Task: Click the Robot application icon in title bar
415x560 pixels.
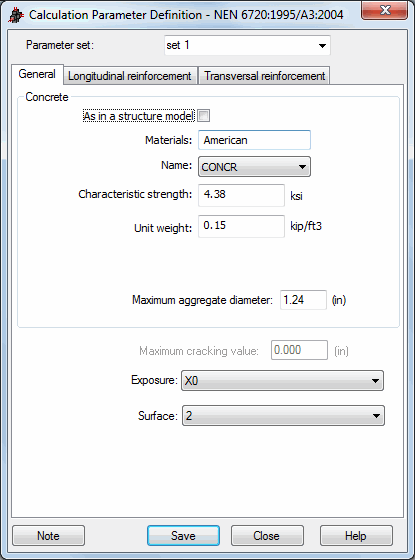Action: (x=16, y=15)
